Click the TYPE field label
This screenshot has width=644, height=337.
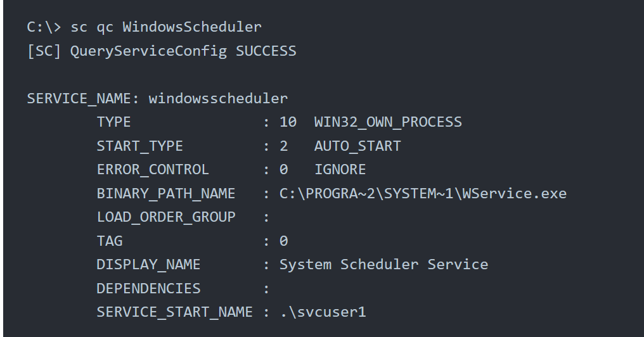[x=113, y=122]
